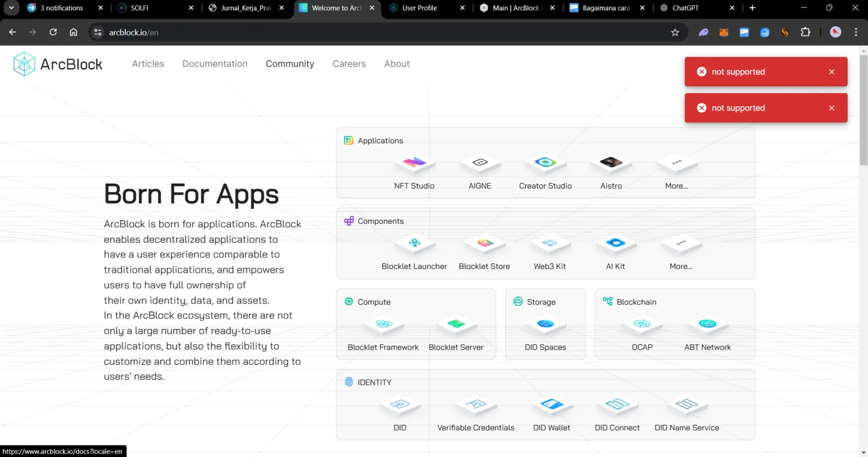This screenshot has width=868, height=457.
Task: Open the Verifiable Credentials icon
Action: coord(476,405)
